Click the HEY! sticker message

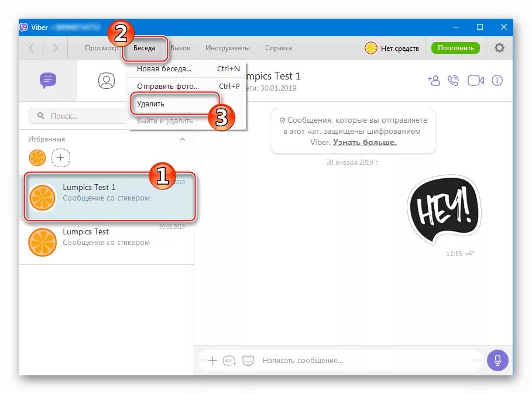click(x=444, y=210)
